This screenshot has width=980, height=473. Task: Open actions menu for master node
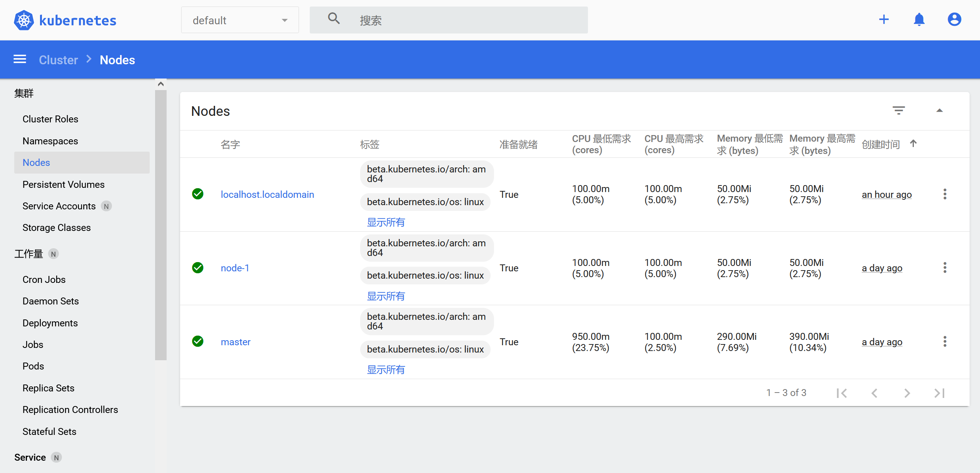(x=945, y=341)
